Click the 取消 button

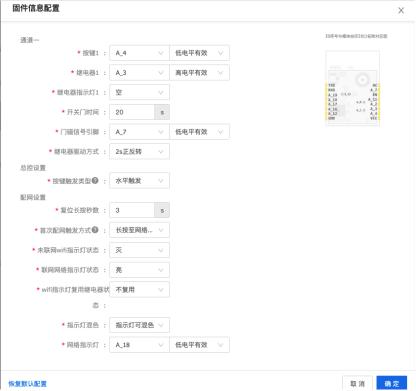point(357,384)
